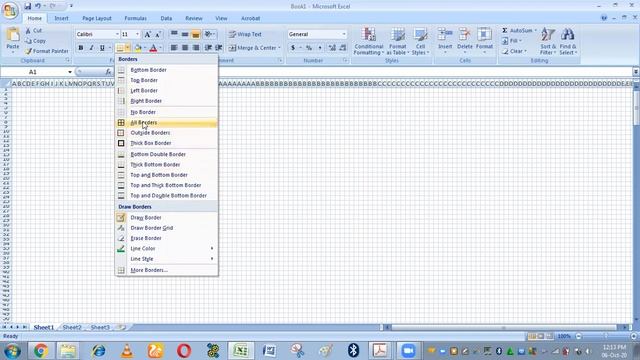Open VLC media player from taskbar
640x360 pixels.
point(127,351)
